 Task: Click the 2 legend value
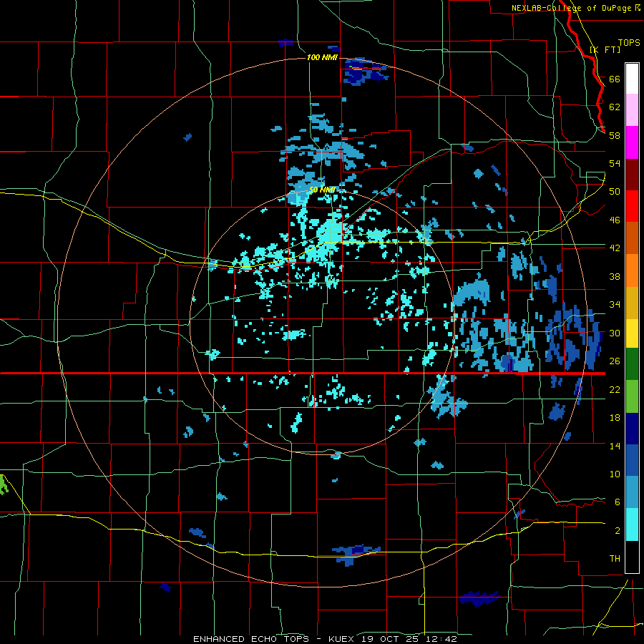618,531
